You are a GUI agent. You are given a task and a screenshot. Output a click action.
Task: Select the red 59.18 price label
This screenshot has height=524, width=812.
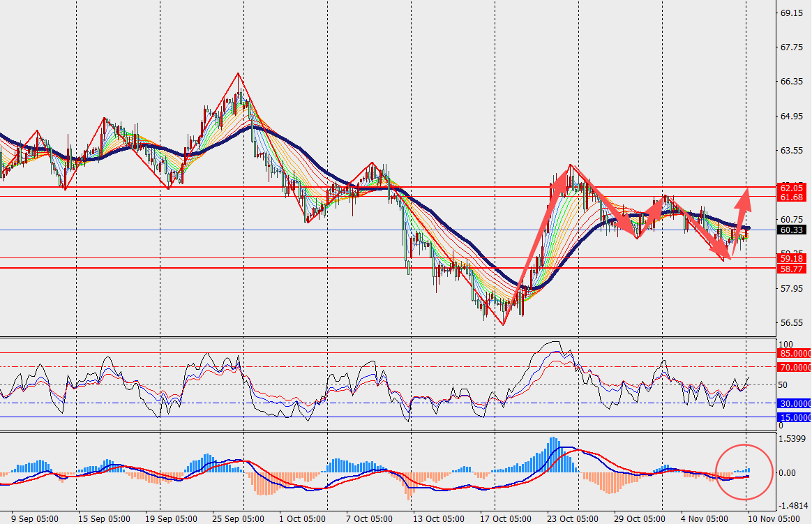pos(792,258)
